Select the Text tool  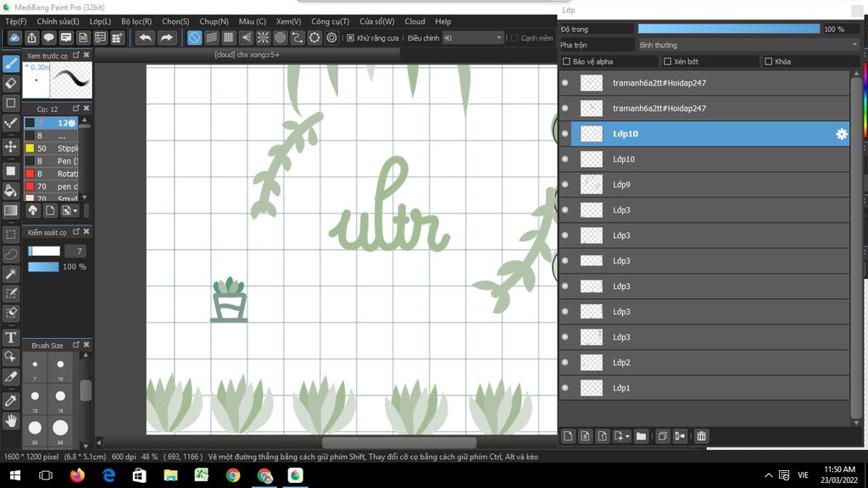coord(10,337)
